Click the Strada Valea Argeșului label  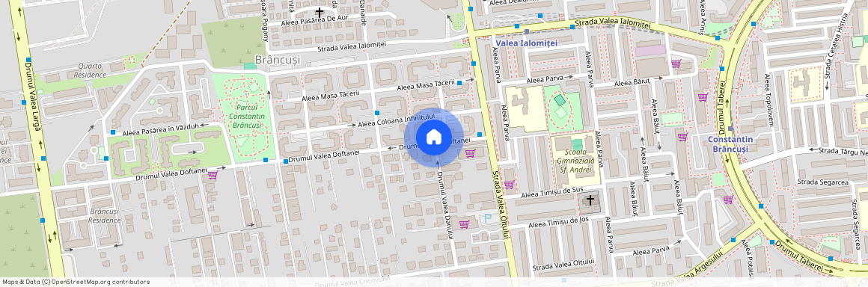688,269
